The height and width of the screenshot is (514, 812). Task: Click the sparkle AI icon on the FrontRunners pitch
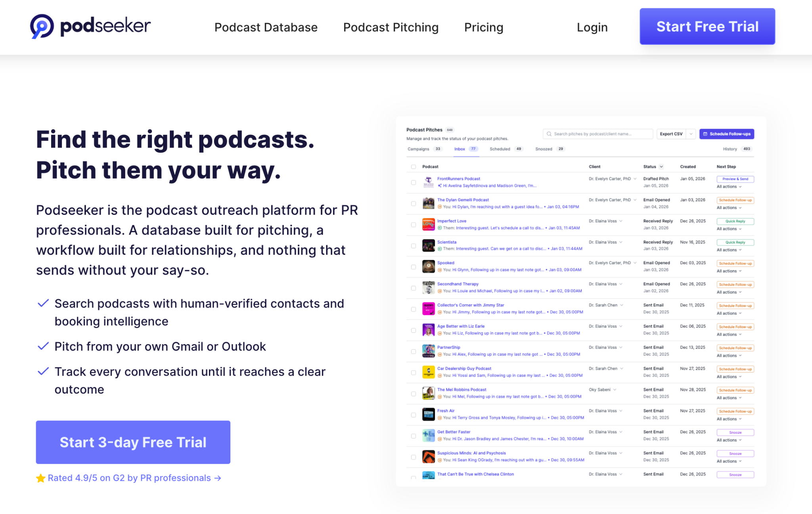coord(440,185)
